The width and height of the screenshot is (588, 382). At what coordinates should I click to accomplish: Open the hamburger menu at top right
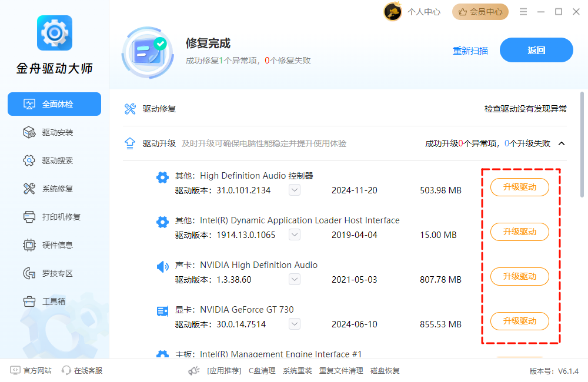[x=523, y=11]
